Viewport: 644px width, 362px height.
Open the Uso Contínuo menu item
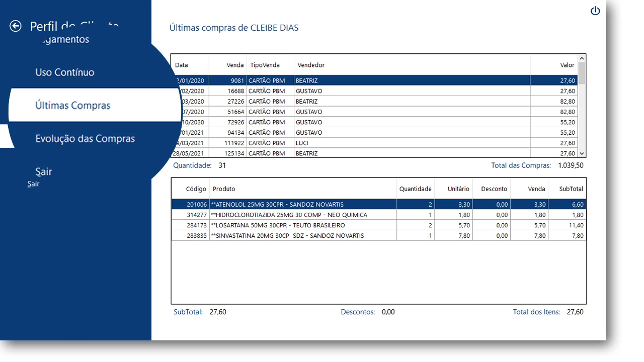click(65, 72)
